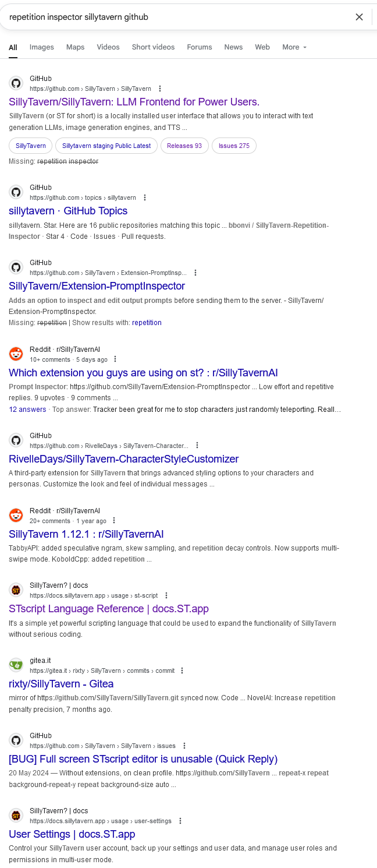
Task: Expand the More dropdown in the search tabs
Action: point(294,47)
